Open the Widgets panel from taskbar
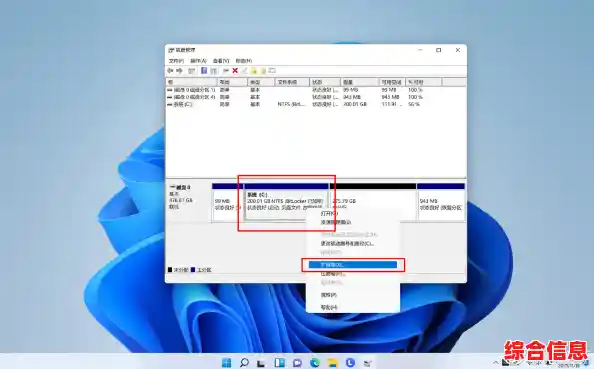594x369 pixels. pos(280,363)
